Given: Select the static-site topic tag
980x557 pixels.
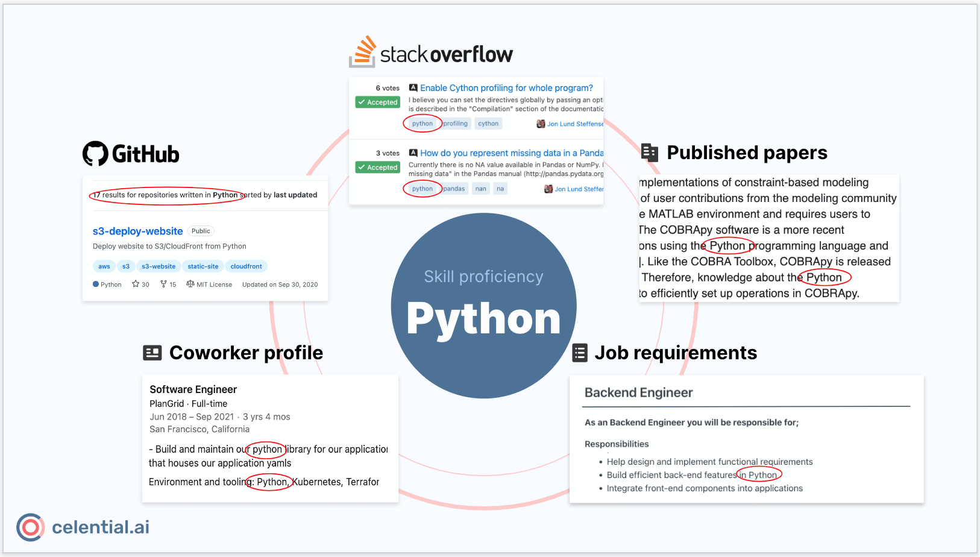Looking at the screenshot, I should click(203, 266).
